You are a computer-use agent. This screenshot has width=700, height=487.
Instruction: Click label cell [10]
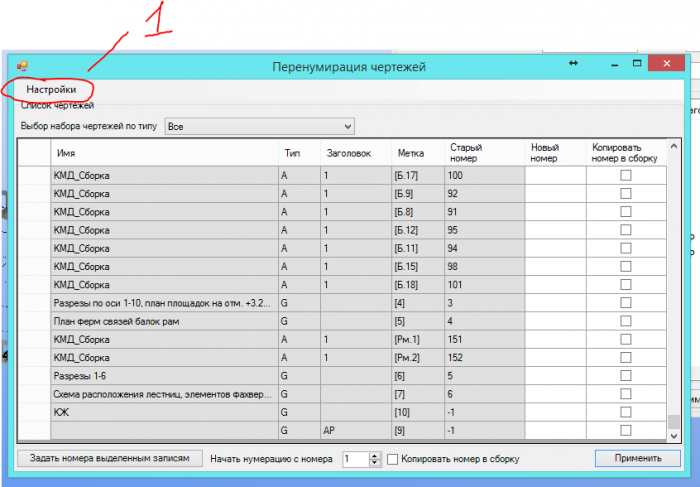[418, 412]
